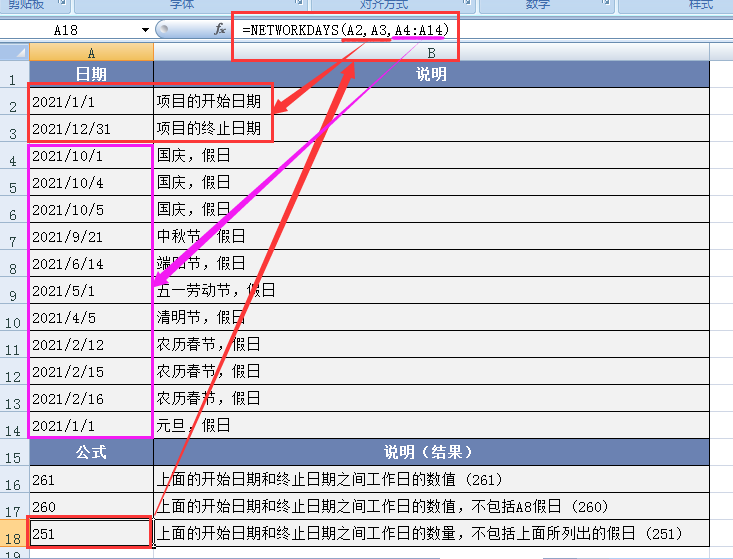
Task: Click the formula bar with NETWORKDAYS formula
Action: click(481, 30)
